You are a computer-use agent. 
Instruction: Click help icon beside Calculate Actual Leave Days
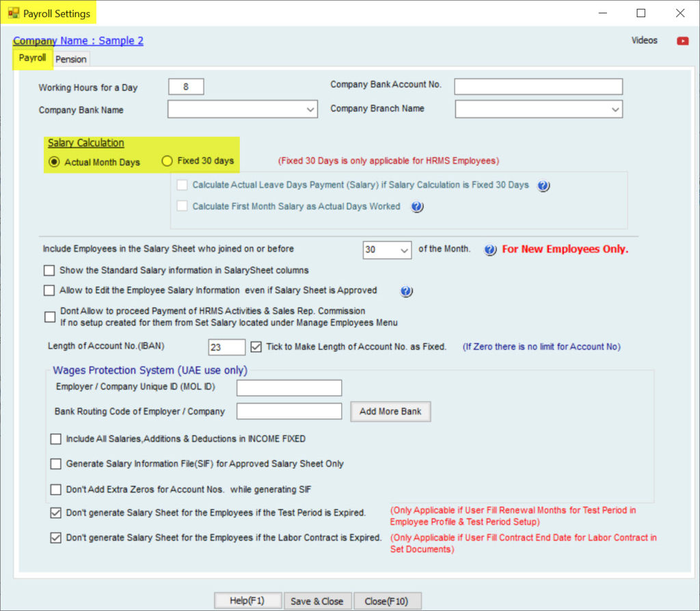point(543,186)
